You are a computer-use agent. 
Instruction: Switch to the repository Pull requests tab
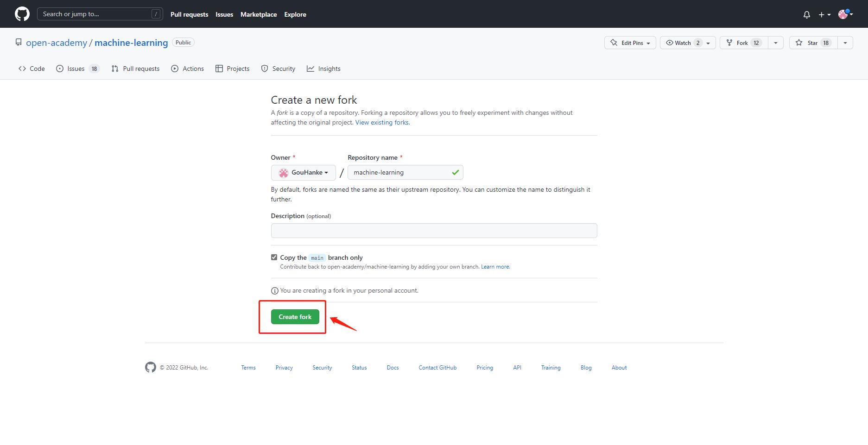pyautogui.click(x=135, y=69)
